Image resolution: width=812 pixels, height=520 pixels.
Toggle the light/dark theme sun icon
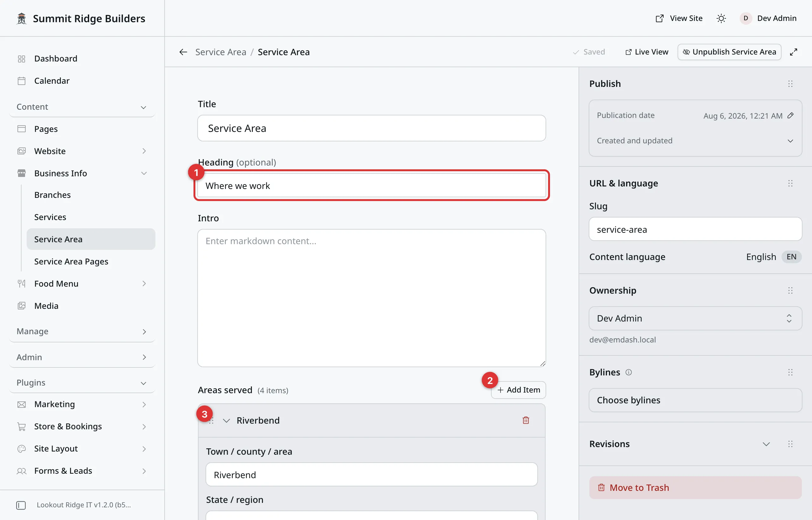point(721,18)
